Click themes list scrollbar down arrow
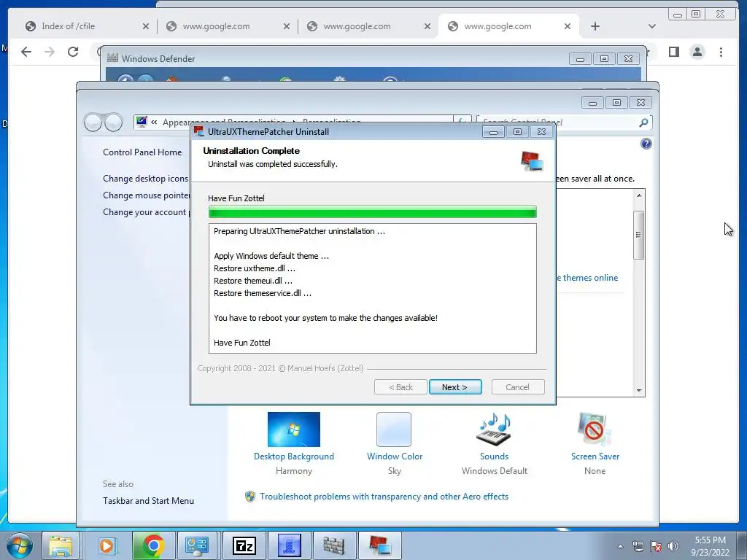Image resolution: width=747 pixels, height=560 pixels. tap(639, 391)
